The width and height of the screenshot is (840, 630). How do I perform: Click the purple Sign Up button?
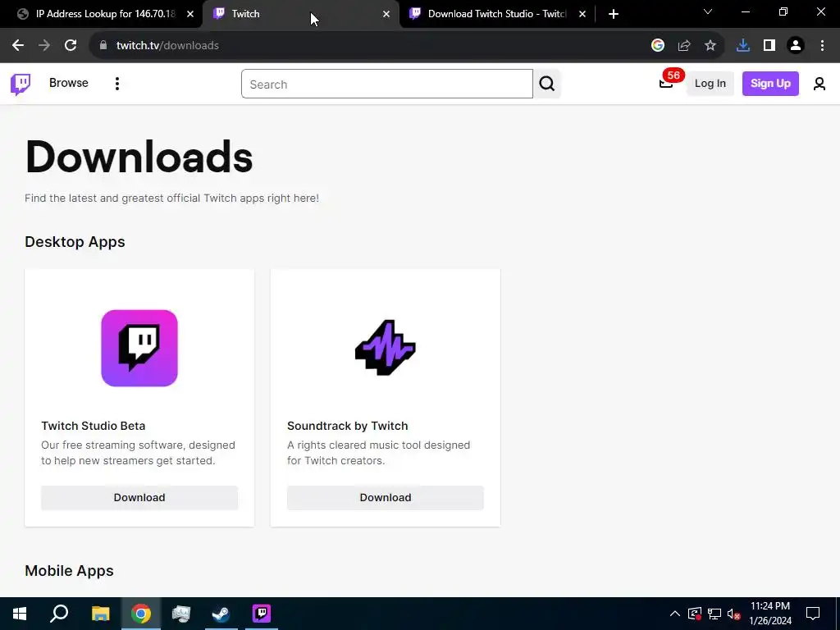(770, 84)
